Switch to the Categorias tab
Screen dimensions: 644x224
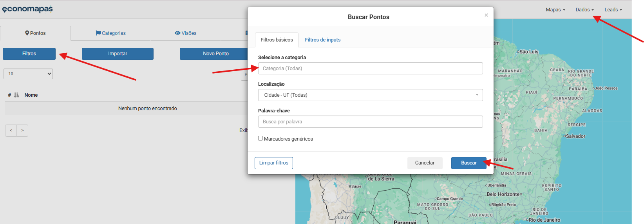coord(110,33)
